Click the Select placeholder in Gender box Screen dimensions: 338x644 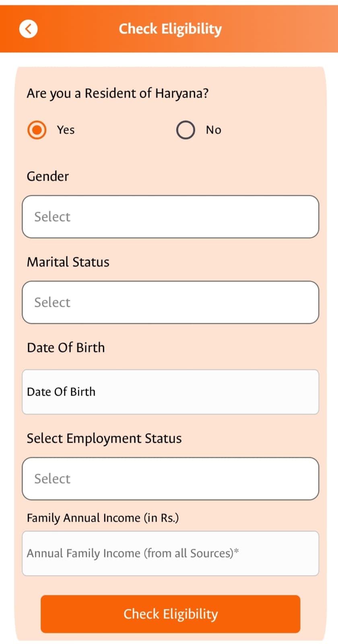[52, 217]
